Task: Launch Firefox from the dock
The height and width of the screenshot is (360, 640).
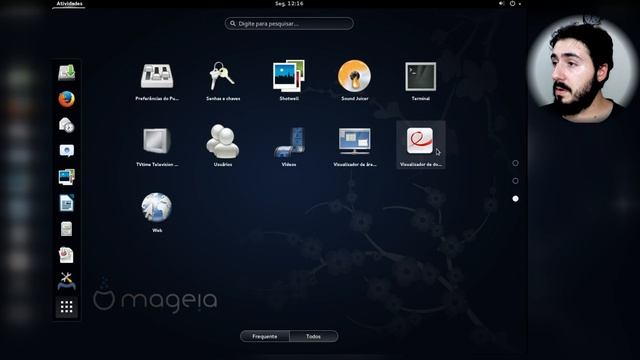Action: [x=67, y=99]
